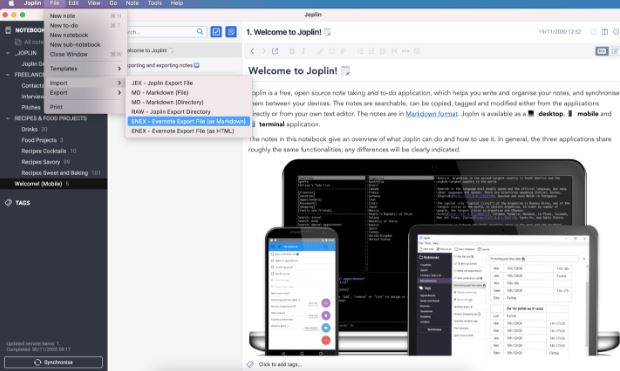Open the Help menu
This screenshot has height=371, width=620.
[x=177, y=3]
